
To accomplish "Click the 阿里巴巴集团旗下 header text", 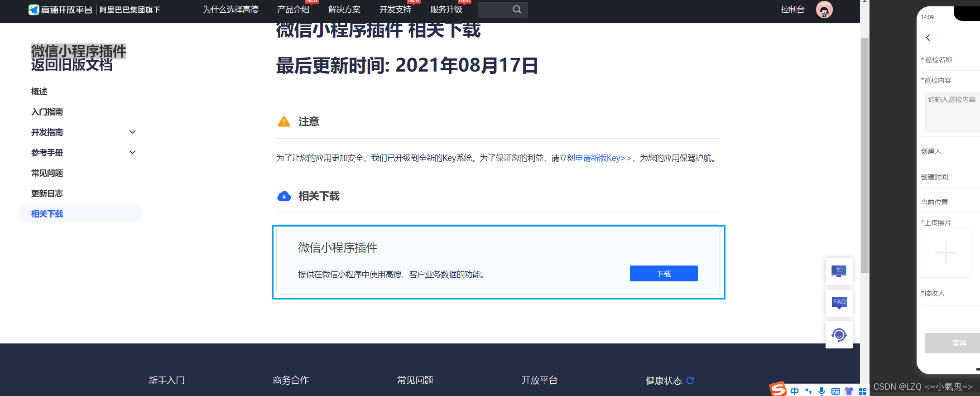I will [x=130, y=10].
